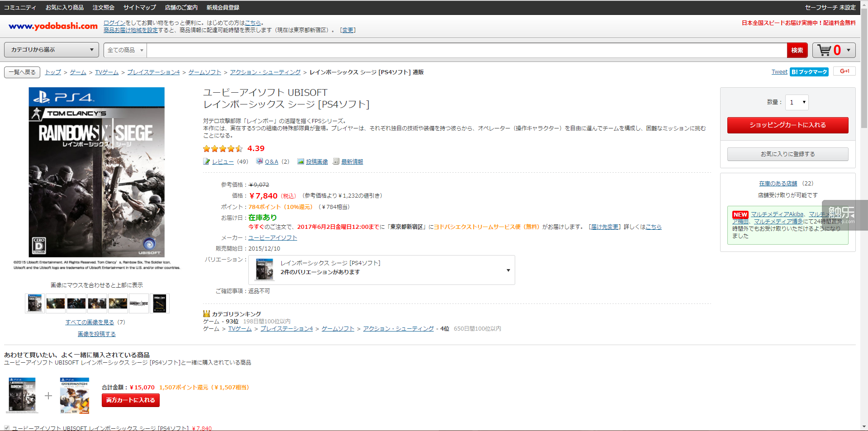
Task: Expand the バリエーション variation selector
Action: [x=381, y=270]
